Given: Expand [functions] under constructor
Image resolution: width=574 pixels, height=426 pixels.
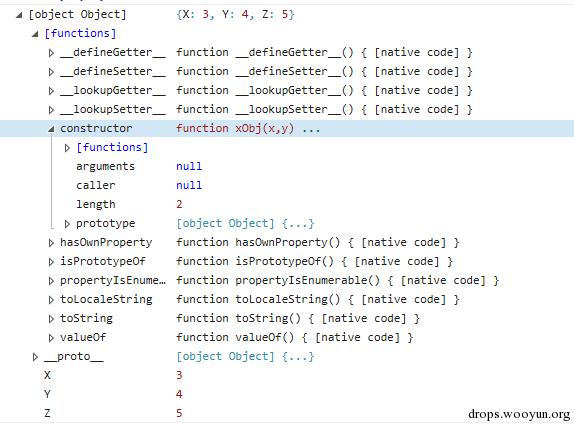Looking at the screenshot, I should tap(67, 148).
